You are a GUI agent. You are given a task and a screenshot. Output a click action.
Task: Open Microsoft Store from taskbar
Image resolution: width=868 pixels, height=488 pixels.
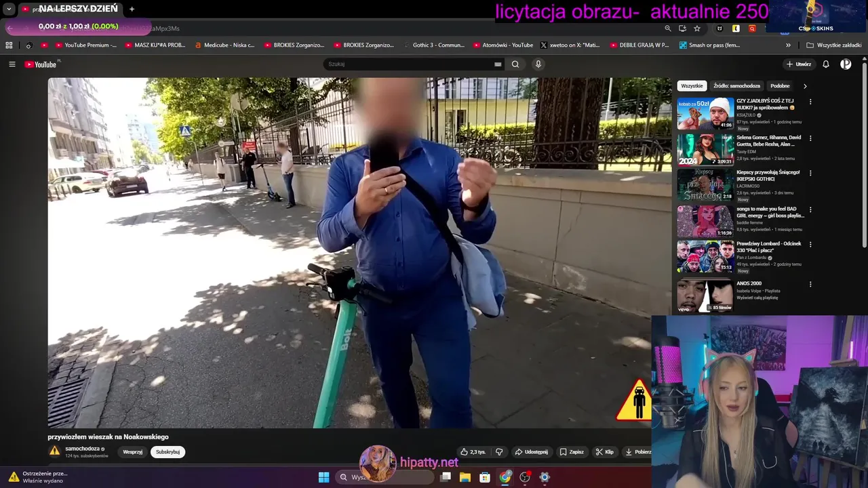pos(485,477)
